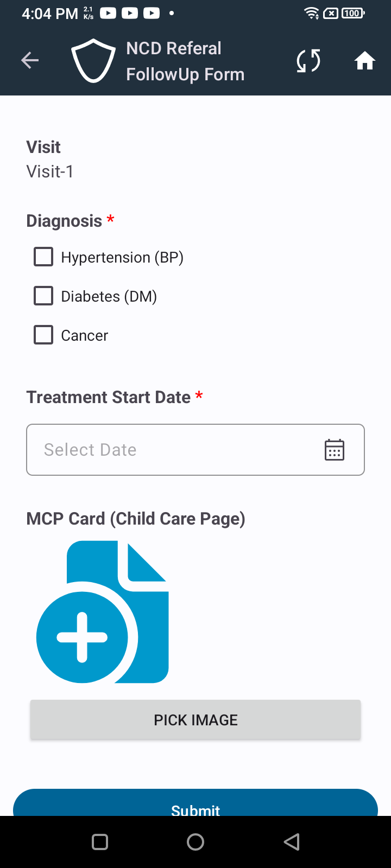This screenshot has width=391, height=868.
Task: Submit the follow-up form
Action: (195, 803)
